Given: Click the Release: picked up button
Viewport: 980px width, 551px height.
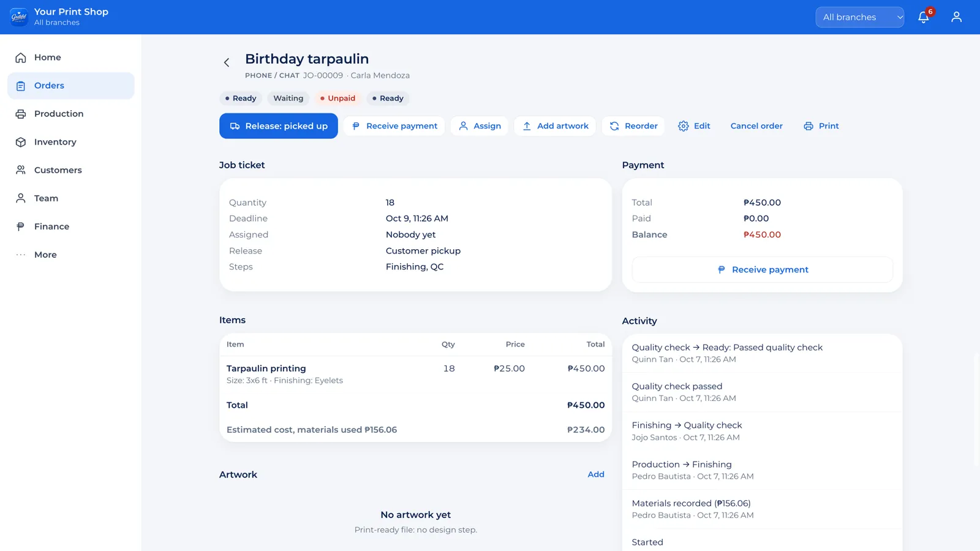Looking at the screenshot, I should [x=279, y=126].
